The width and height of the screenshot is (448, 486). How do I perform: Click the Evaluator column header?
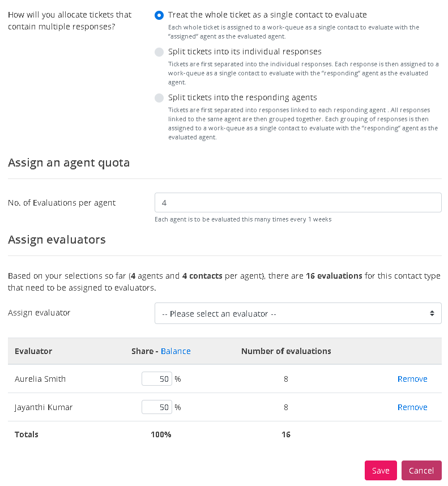tap(33, 351)
